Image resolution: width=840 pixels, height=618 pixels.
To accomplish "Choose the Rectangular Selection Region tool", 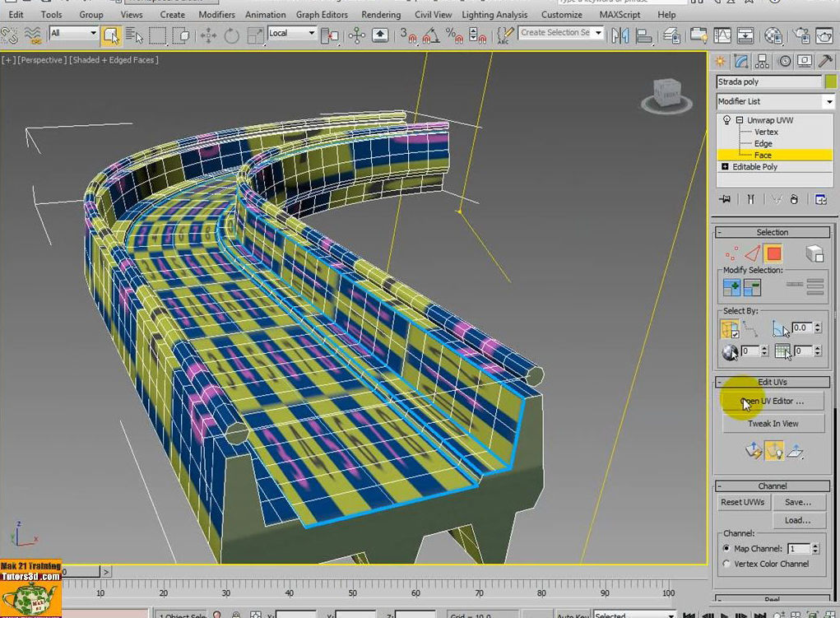I will coord(157,36).
